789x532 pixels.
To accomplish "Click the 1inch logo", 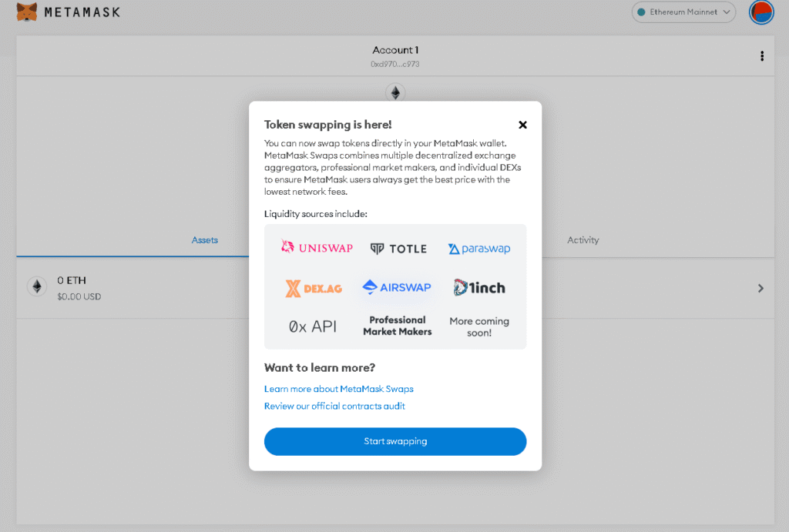I will 479,288.
